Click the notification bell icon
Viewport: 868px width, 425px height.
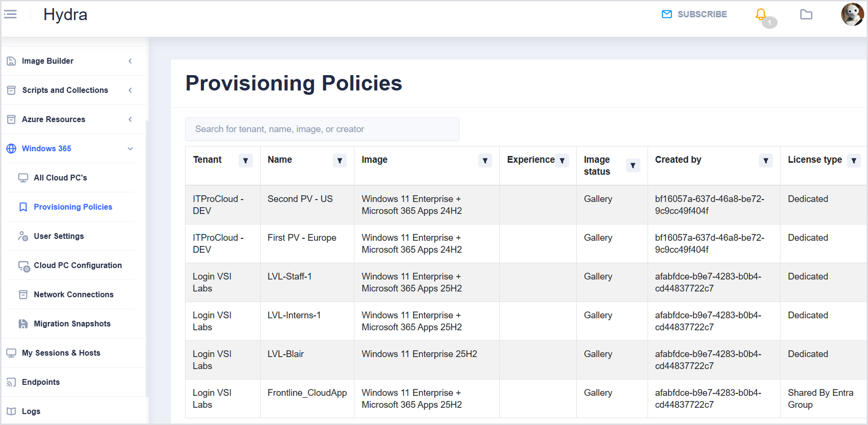coord(761,14)
